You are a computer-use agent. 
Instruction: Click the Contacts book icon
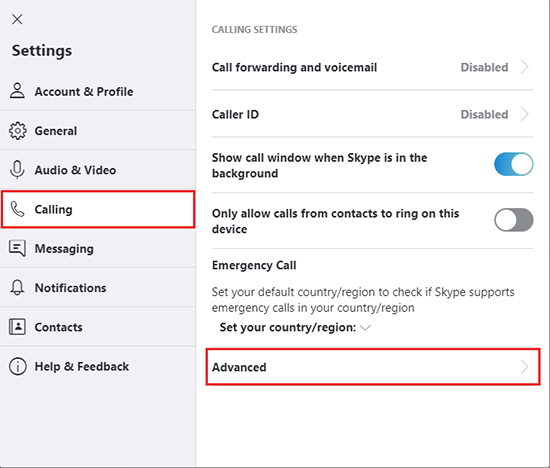coord(17,327)
